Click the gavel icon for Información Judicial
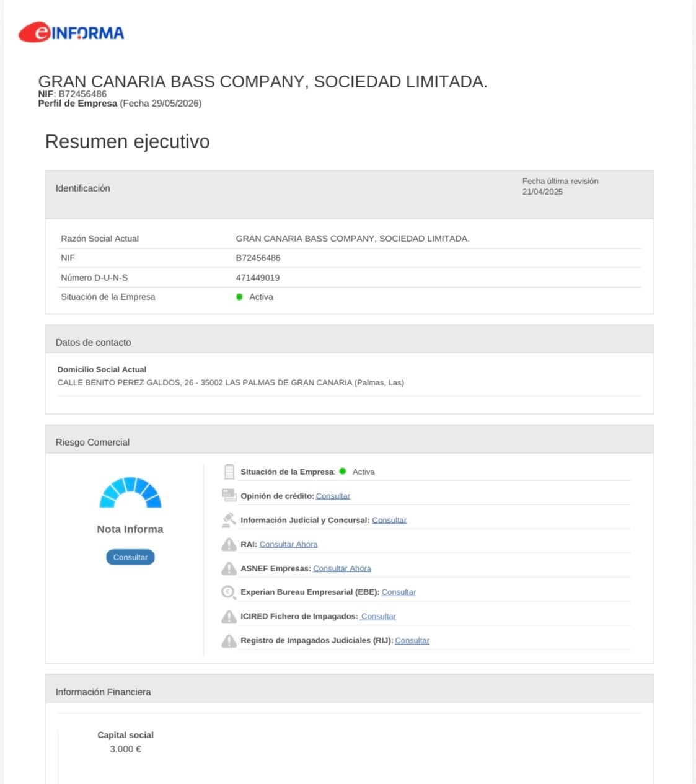The image size is (696, 784). 229,519
